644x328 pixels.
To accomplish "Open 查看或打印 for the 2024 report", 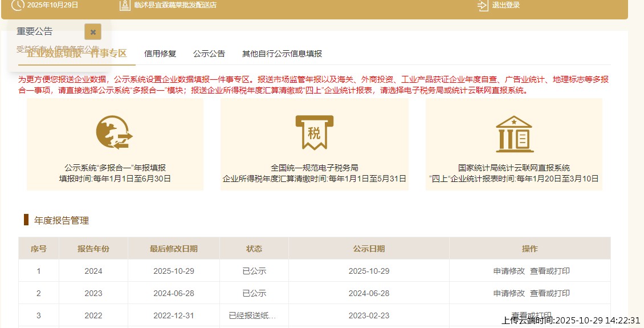I will 550,271.
